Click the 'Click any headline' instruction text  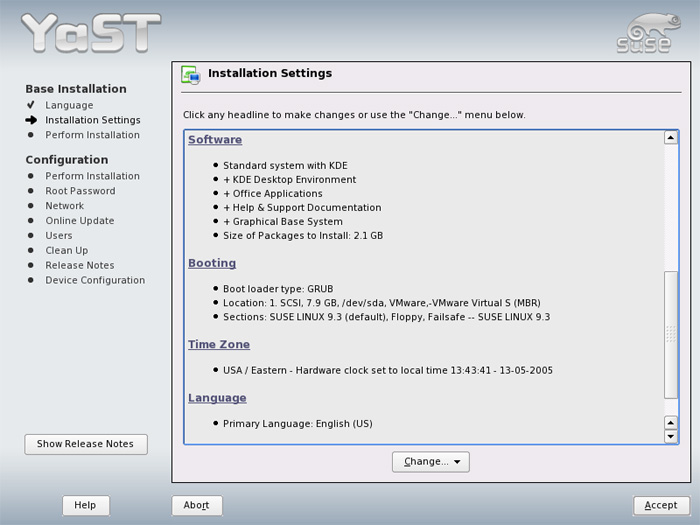click(354, 115)
